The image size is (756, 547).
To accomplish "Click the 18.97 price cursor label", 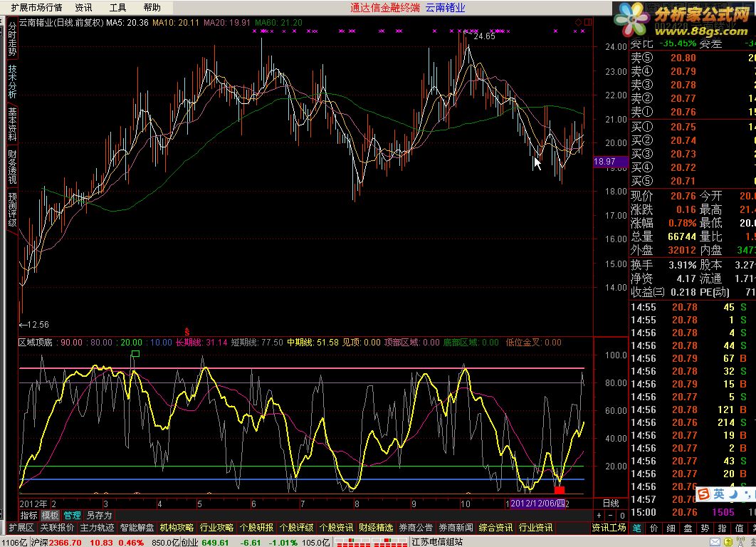I will (x=610, y=162).
